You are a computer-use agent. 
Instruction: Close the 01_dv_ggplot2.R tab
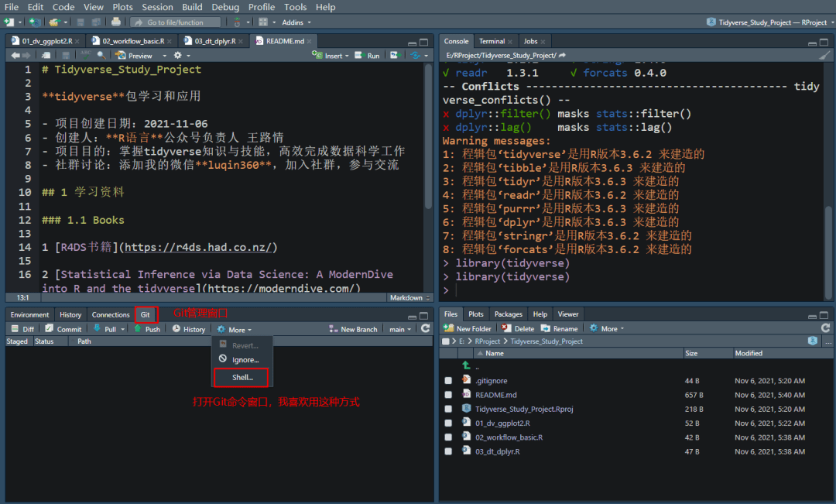pos(77,42)
